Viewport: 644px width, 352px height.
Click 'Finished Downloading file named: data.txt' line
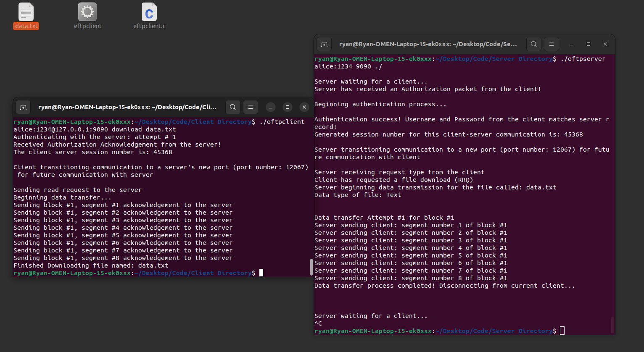click(91, 265)
